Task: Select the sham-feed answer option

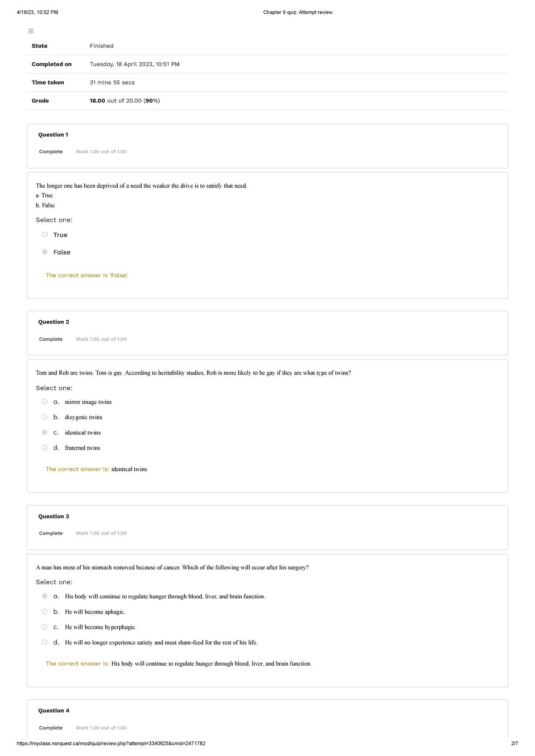Action: [45, 642]
